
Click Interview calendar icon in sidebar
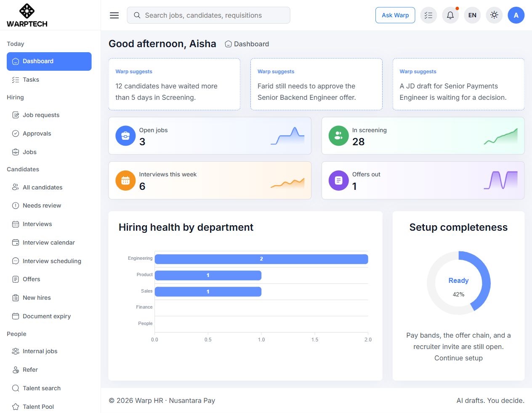point(16,242)
